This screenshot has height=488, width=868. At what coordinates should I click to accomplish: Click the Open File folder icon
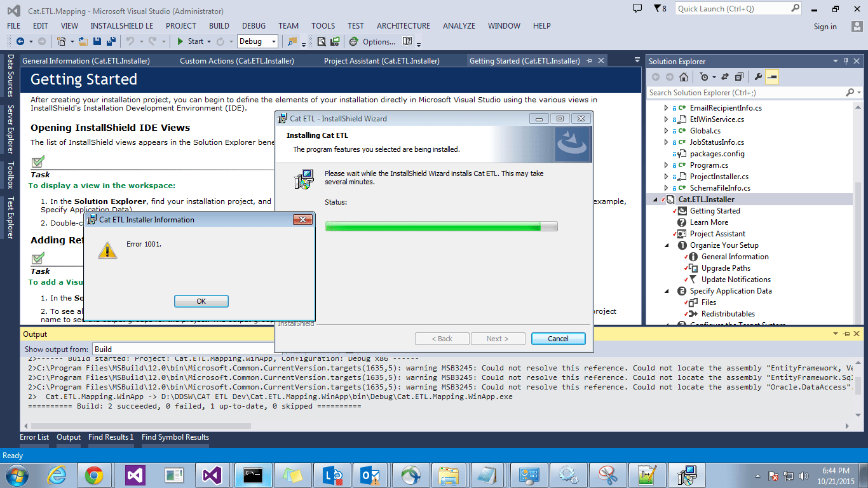click(83, 41)
